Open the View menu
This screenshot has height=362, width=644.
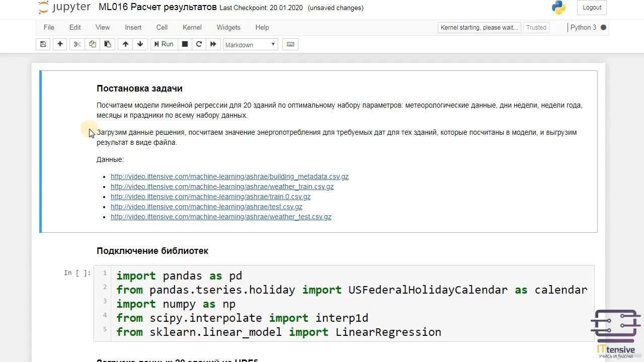[103, 28]
